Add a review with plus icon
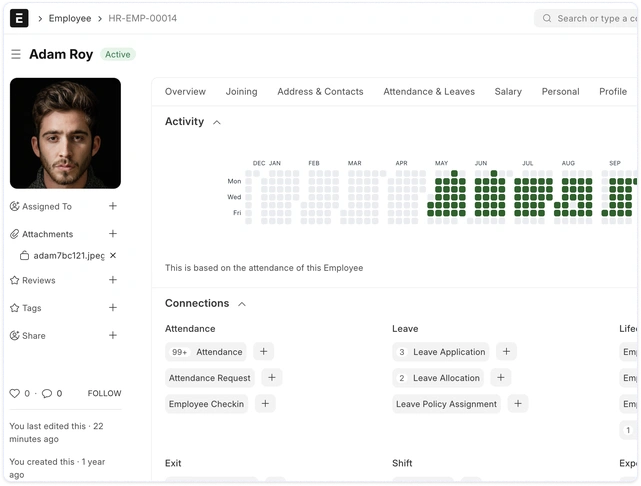The image size is (641, 486). [113, 280]
